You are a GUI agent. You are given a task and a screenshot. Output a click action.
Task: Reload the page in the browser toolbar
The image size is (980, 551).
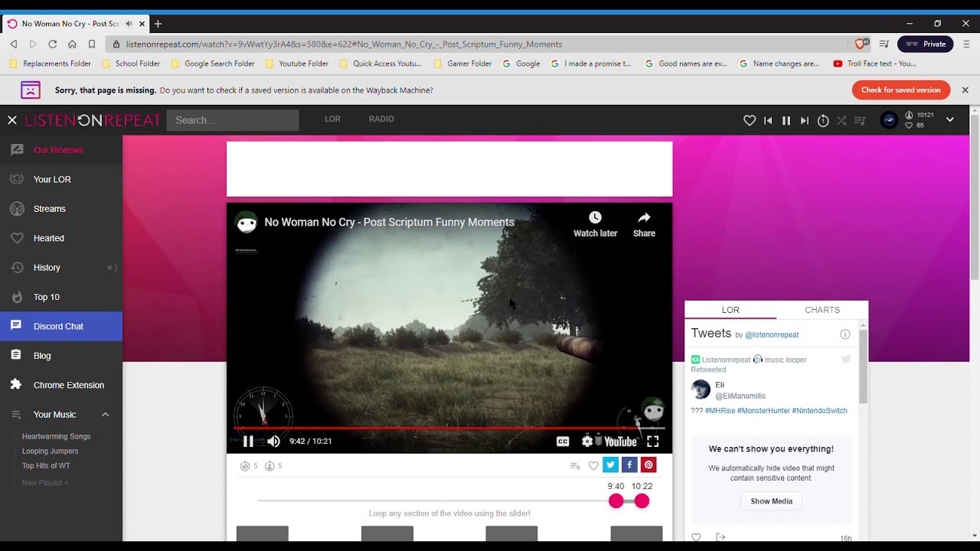point(53,44)
